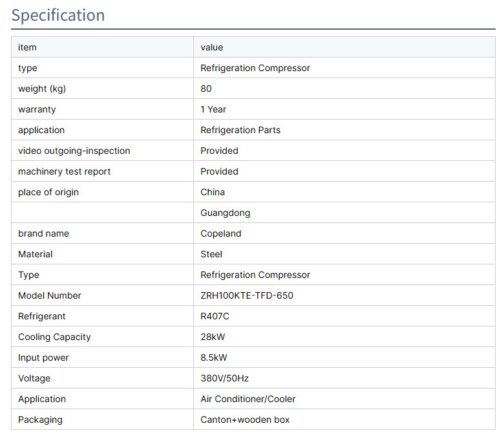Select the Refrigeration Parts value
This screenshot has height=437, width=504.
[x=240, y=130]
